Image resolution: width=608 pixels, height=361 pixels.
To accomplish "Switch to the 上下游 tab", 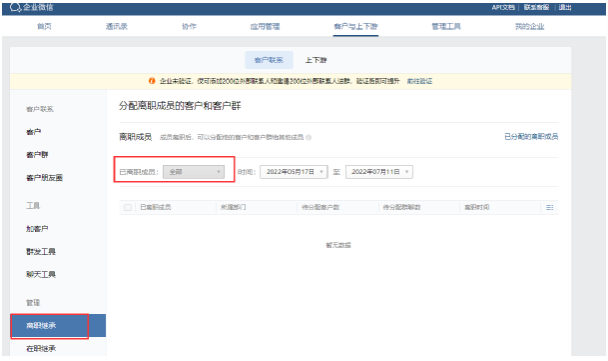I will pos(316,60).
